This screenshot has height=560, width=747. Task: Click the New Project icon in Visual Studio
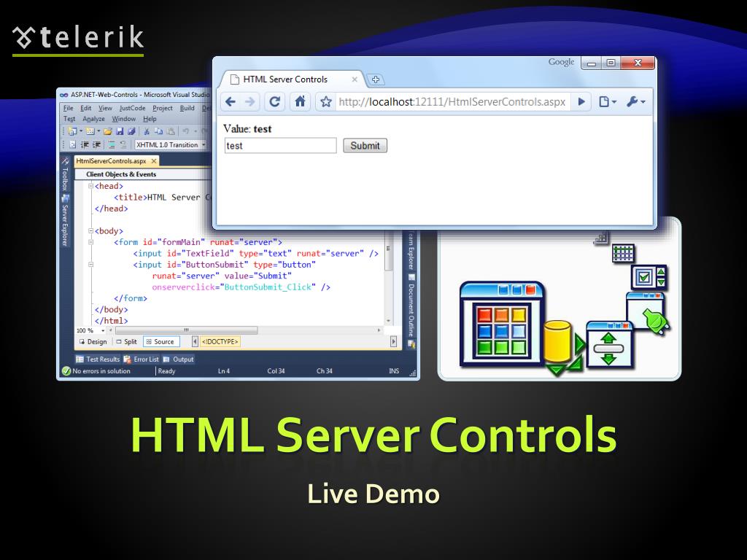point(72,131)
